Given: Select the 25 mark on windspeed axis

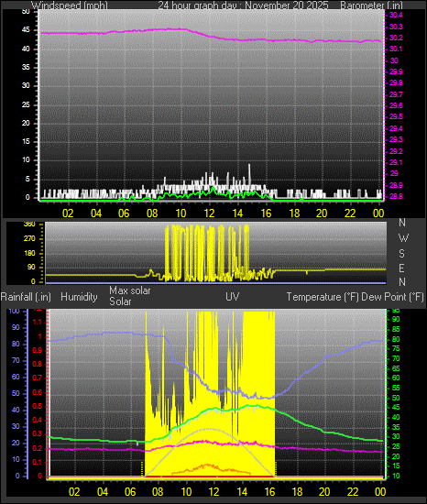Looking at the screenshot, I should pyautogui.click(x=26, y=104).
